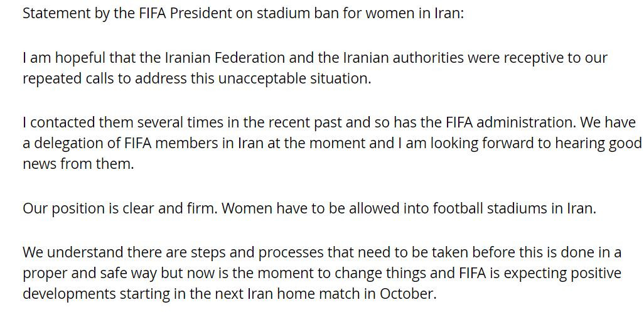
Task: Click the phrase "repeated calls"
Action: point(67,80)
